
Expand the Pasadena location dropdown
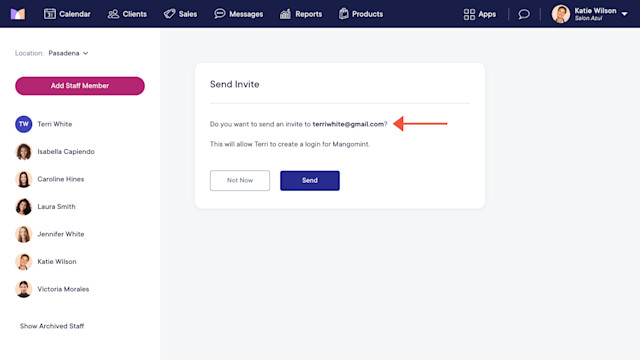68,53
